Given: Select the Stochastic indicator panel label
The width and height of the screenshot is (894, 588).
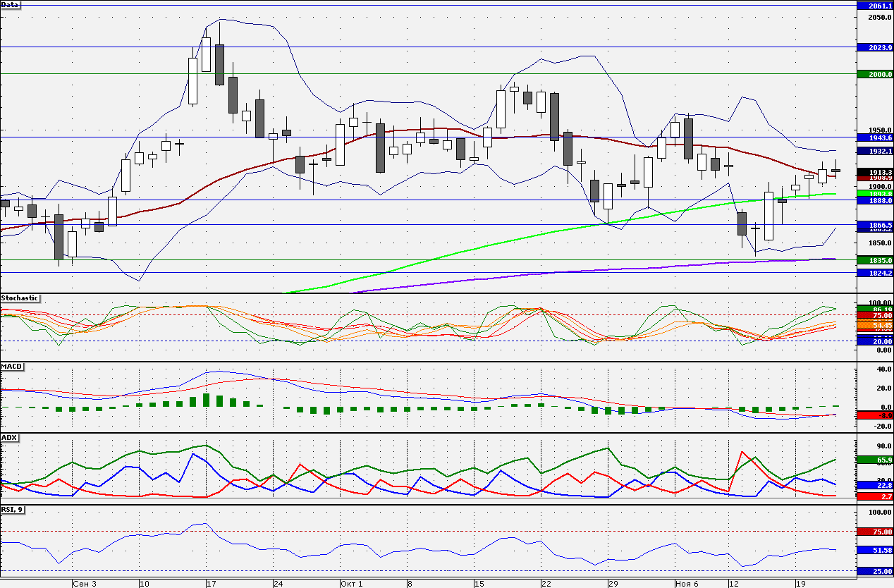Looking at the screenshot, I should point(20,298).
